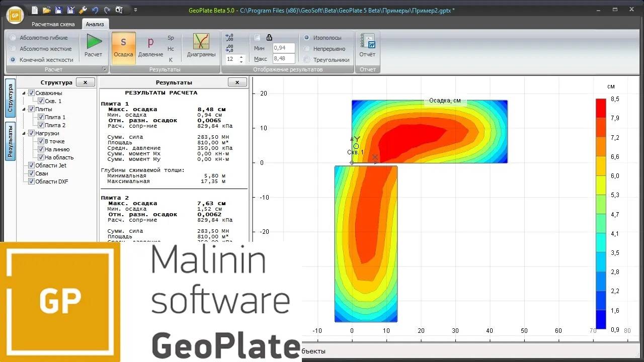Collapse the Скважины tree node
This screenshot has height=362, width=644.
(24, 93)
